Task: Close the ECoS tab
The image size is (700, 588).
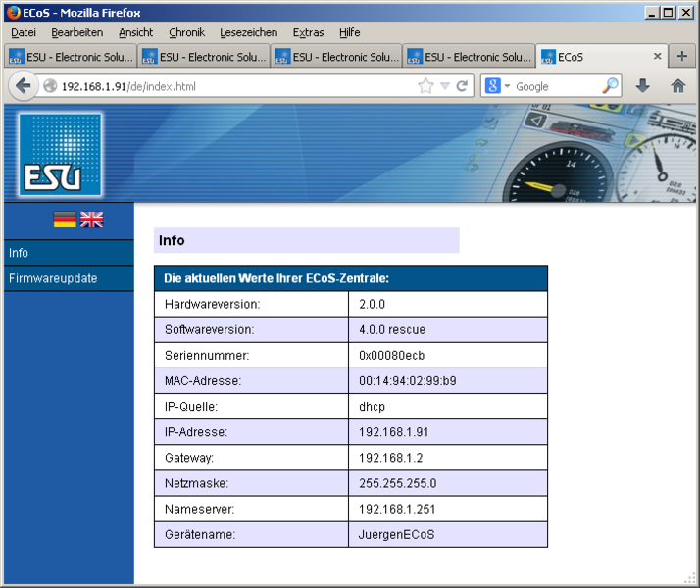Action: [657, 56]
